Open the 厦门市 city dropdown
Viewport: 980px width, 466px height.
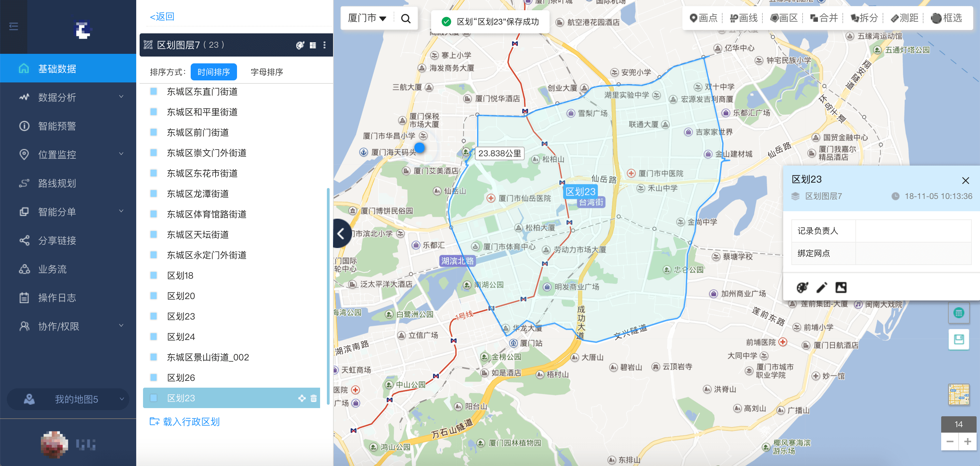point(367,18)
